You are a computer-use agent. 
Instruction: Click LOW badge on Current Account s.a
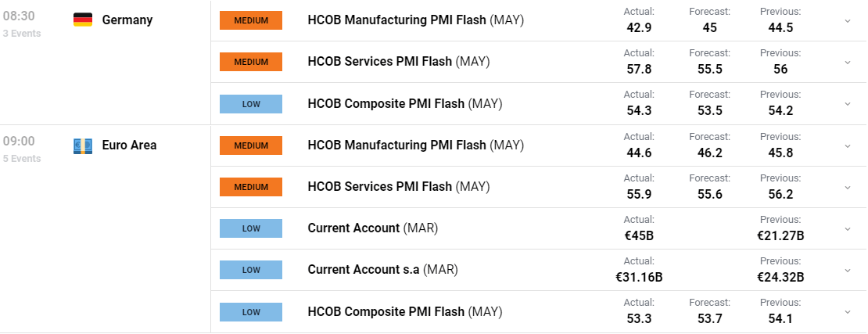click(x=251, y=270)
